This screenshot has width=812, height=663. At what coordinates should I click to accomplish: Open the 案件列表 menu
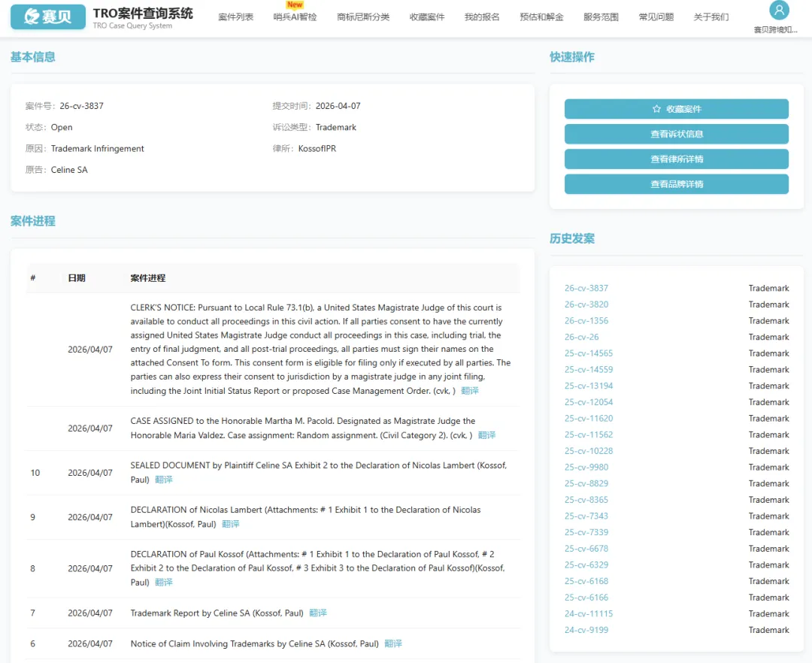tap(235, 17)
